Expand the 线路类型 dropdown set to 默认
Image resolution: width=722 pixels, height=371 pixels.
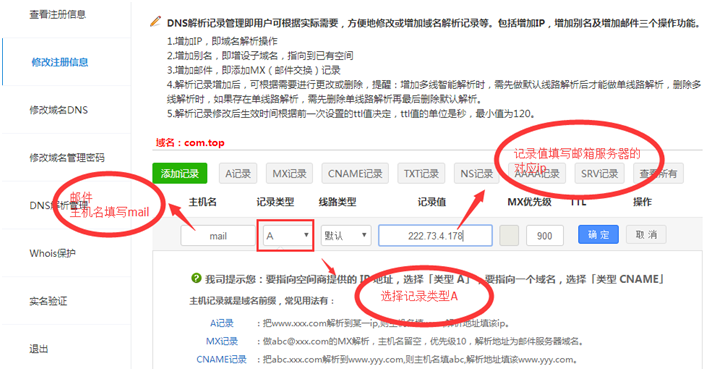[346, 235]
